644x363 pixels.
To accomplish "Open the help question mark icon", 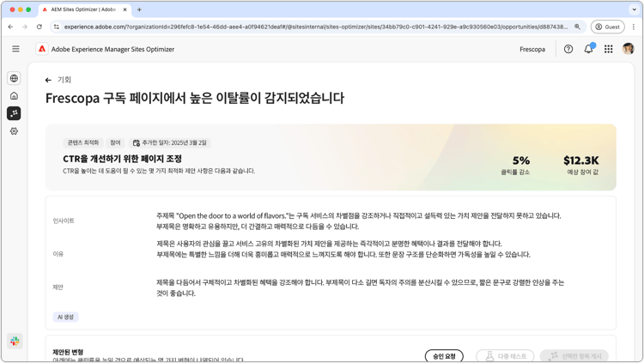I will pos(568,49).
